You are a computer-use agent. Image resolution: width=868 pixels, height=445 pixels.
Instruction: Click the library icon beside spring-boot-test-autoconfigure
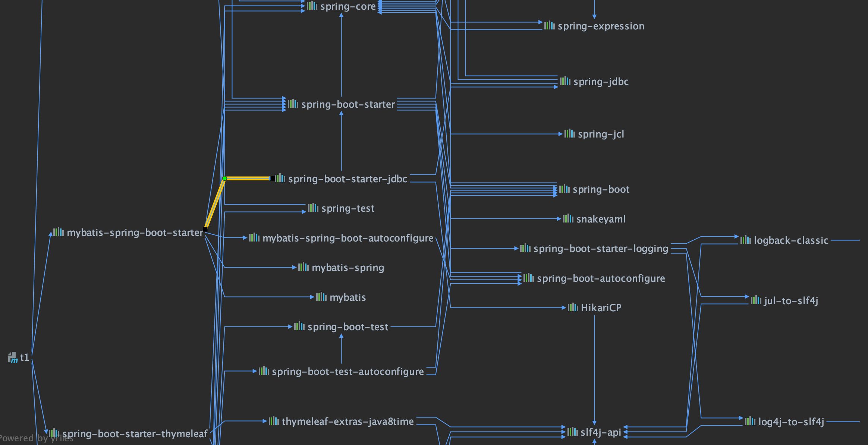pos(264,371)
